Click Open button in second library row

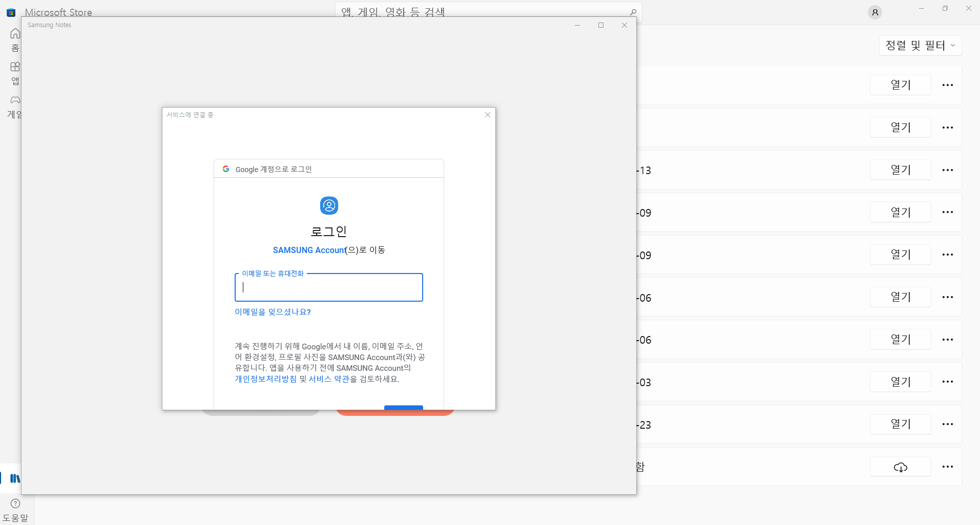click(x=900, y=128)
